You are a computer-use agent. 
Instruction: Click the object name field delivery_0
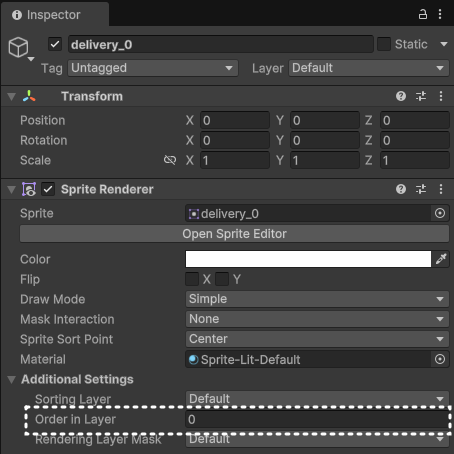tap(221, 44)
